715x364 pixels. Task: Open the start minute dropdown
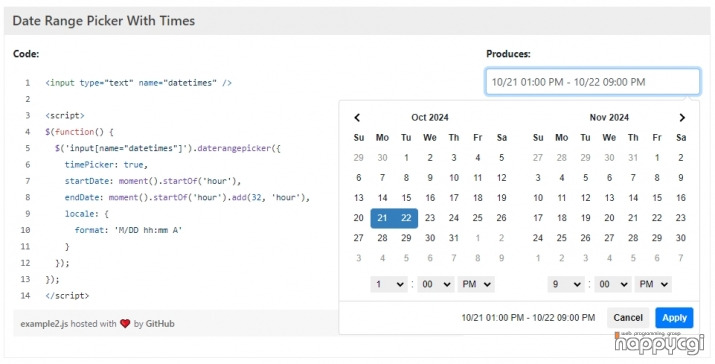point(435,284)
